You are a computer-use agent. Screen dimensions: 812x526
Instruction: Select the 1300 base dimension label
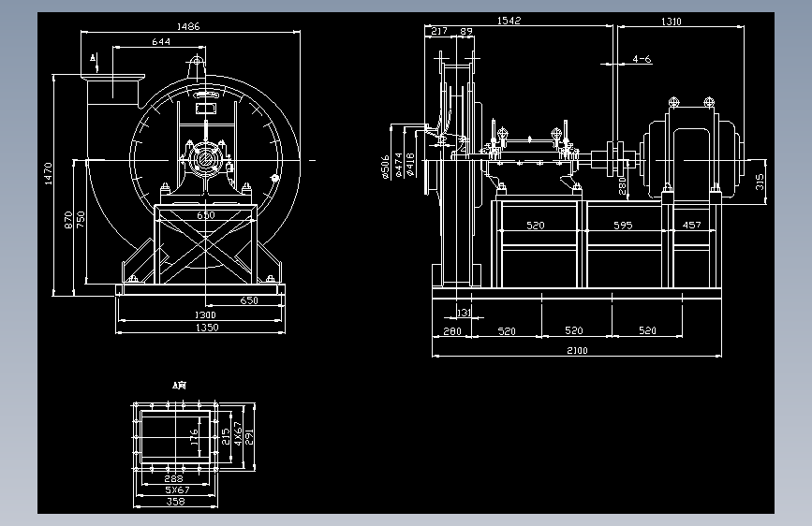205,314
